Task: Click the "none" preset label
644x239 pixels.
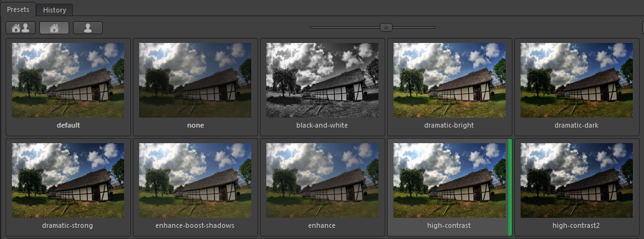Action: pos(196,126)
